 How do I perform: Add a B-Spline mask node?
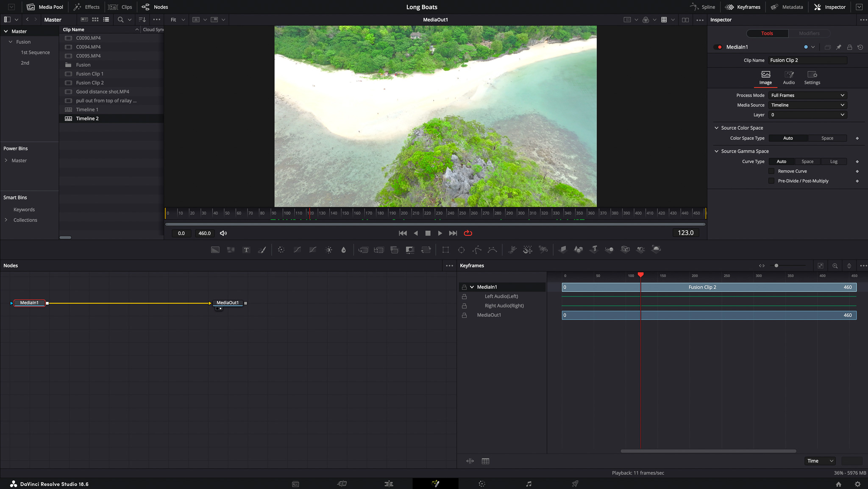tap(492, 250)
